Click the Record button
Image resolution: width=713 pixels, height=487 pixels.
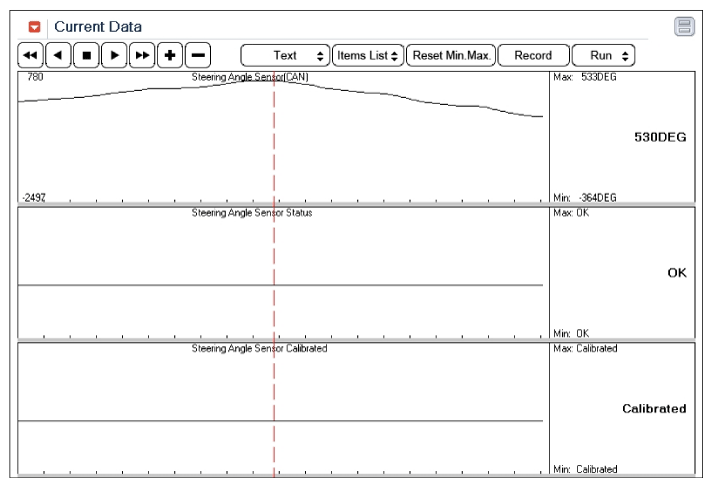coord(533,55)
